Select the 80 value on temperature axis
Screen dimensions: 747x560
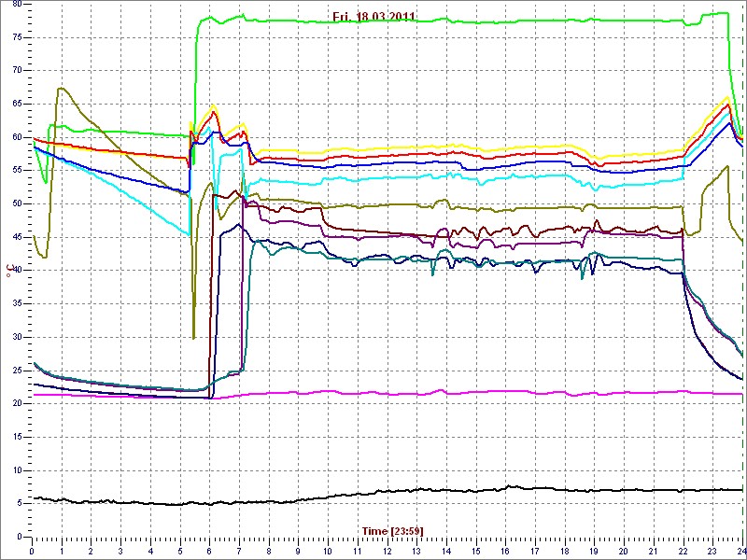click(x=17, y=5)
